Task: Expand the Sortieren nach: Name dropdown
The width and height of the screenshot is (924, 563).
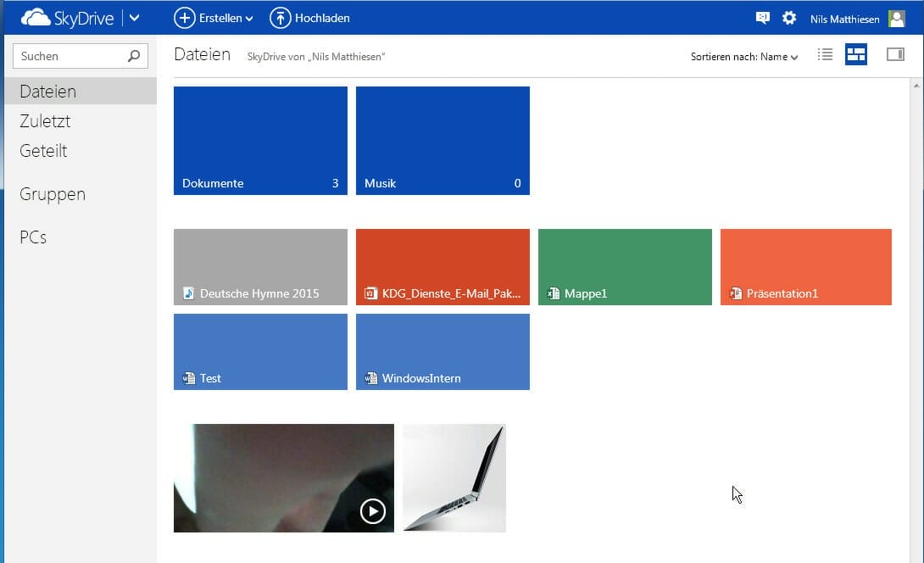Action: point(744,57)
